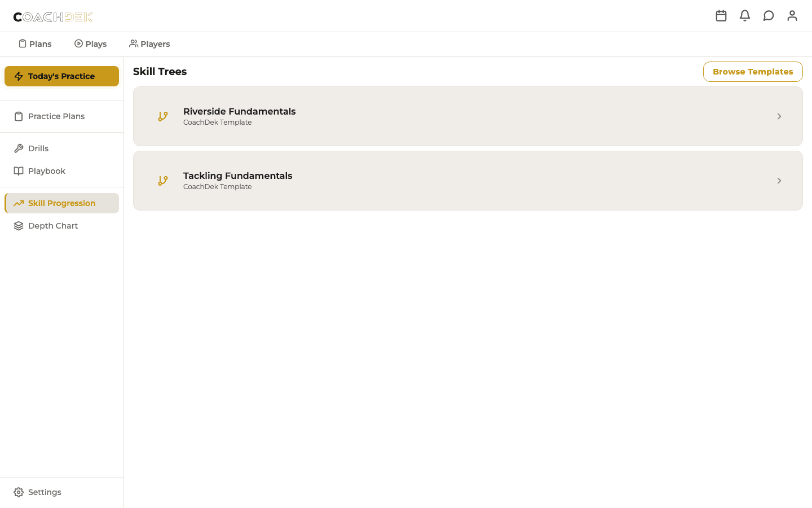The image size is (812, 508).
Task: Expand the Riverside Fundamentals skill tree
Action: pyautogui.click(x=779, y=116)
